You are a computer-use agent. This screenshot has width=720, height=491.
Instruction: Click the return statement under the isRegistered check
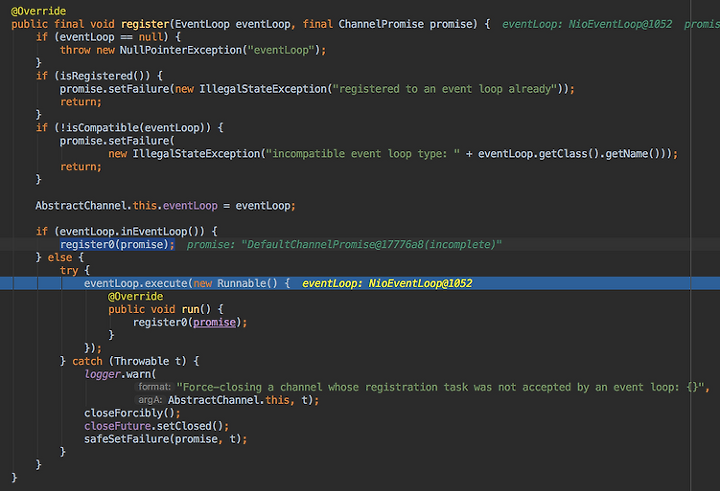pyautogui.click(x=81, y=102)
